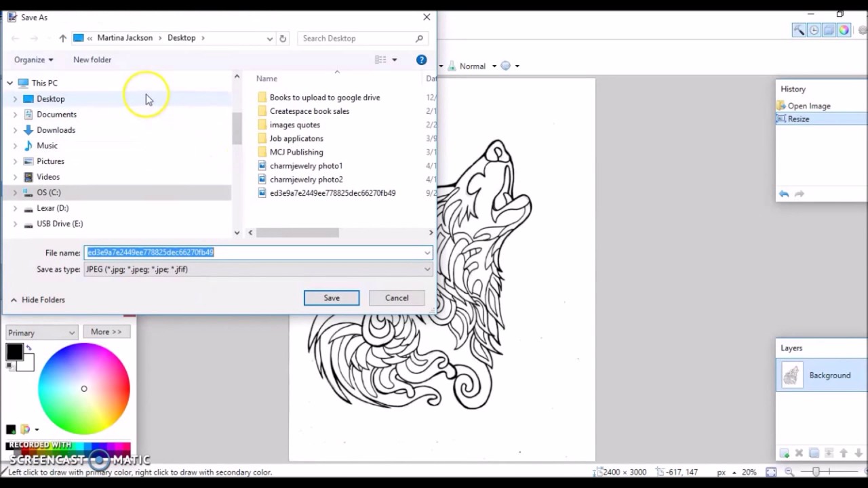Click the History undo arrow icon
The height and width of the screenshot is (488, 868).
click(784, 194)
